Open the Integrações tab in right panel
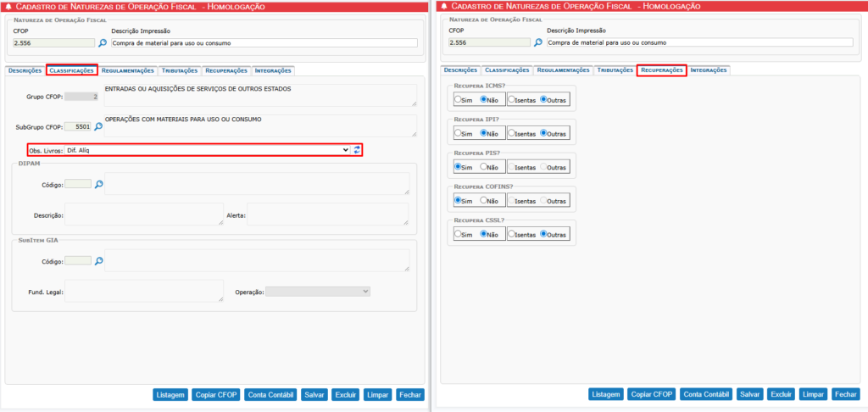This screenshot has width=868, height=412. (x=709, y=70)
